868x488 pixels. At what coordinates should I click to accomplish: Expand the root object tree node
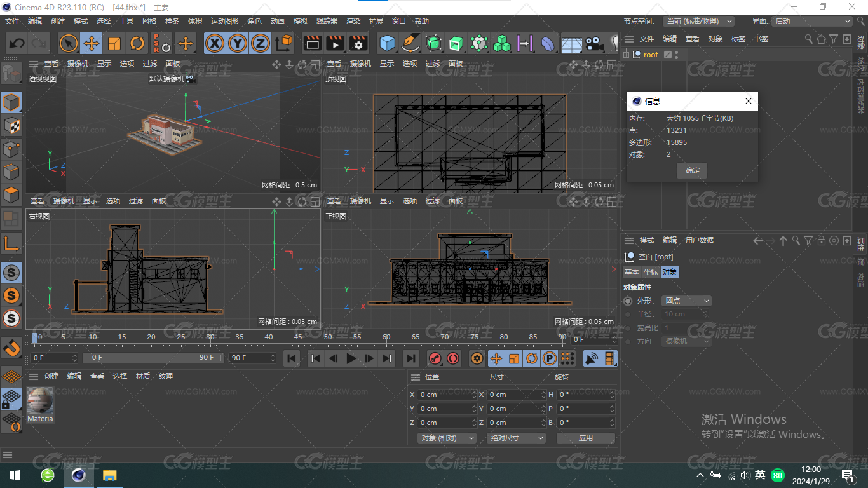click(627, 55)
